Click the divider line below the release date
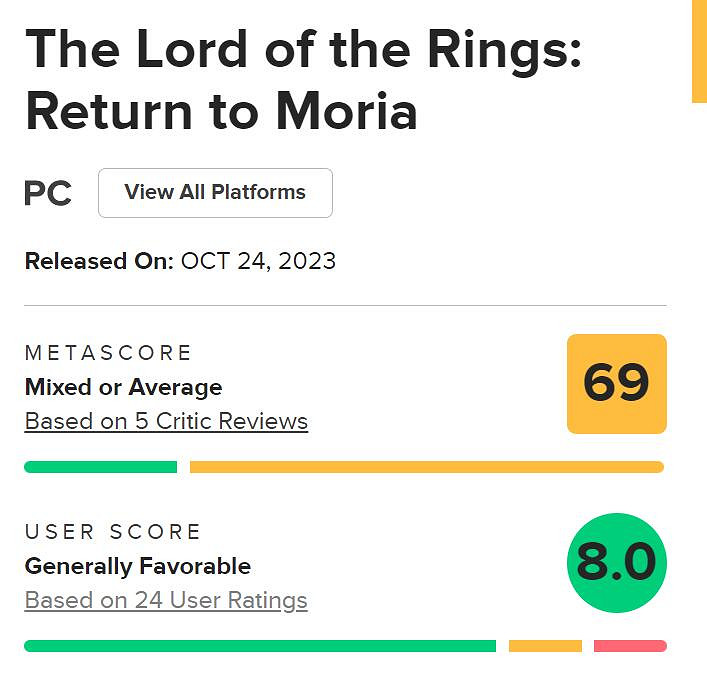Screen dimensions: 707x684 tap(345, 305)
